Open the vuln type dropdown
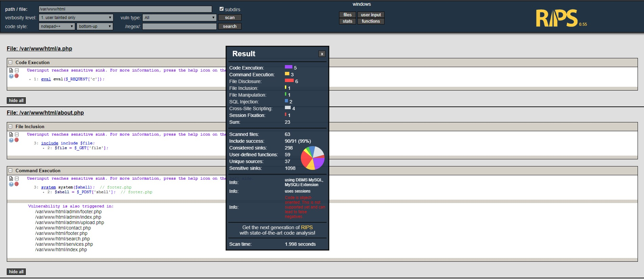This screenshot has width=644, height=279. [180, 18]
